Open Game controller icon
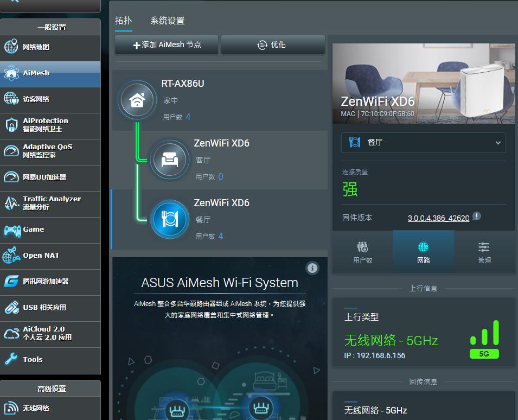518x420 pixels. tap(12, 230)
